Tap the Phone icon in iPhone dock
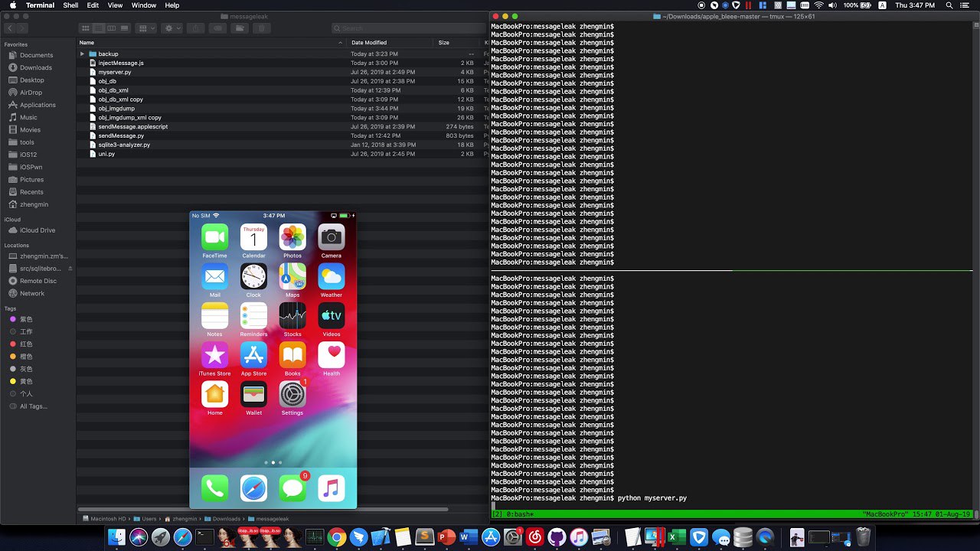Screen dimensions: 980x551 tap(214, 488)
